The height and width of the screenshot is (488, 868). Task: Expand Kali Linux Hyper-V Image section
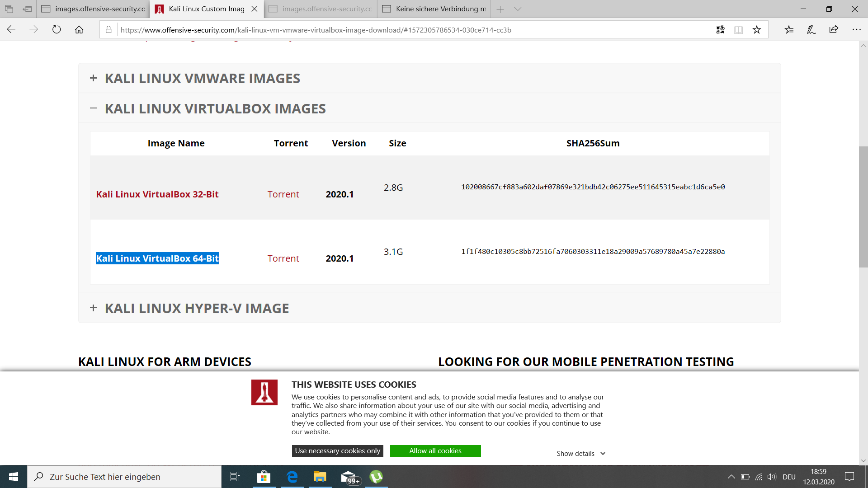pos(197,309)
